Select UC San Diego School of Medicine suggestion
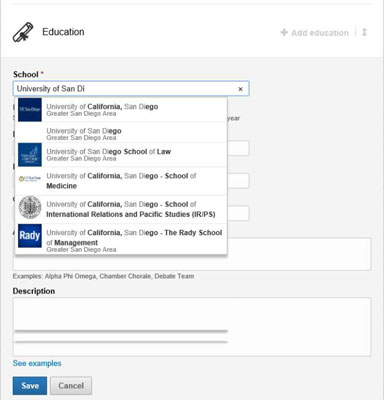384x400 pixels. point(121,181)
